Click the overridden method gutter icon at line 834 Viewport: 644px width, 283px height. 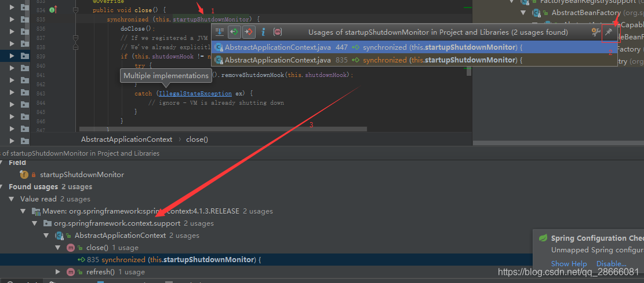(53, 10)
